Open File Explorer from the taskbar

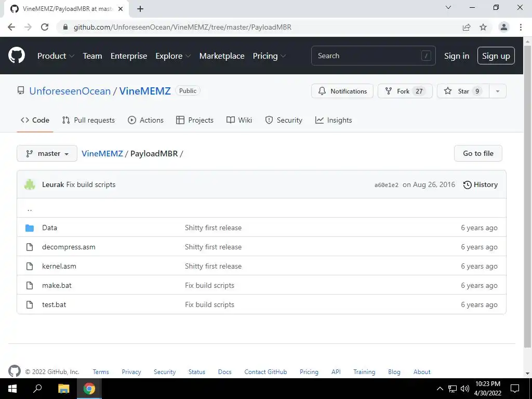(x=63, y=389)
